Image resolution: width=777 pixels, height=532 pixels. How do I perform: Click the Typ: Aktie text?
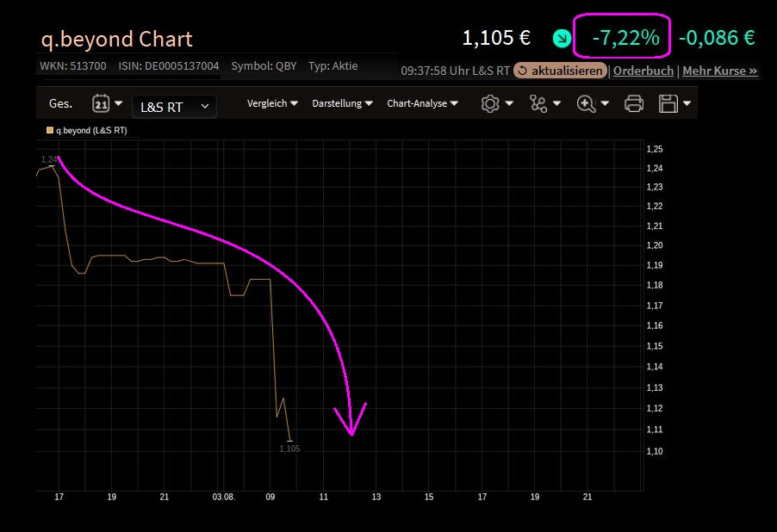coord(333,66)
